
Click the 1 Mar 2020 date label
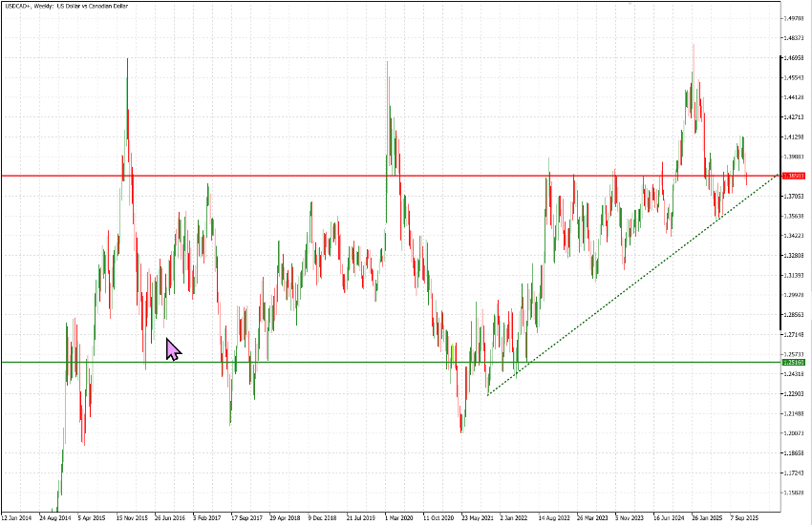399,517
